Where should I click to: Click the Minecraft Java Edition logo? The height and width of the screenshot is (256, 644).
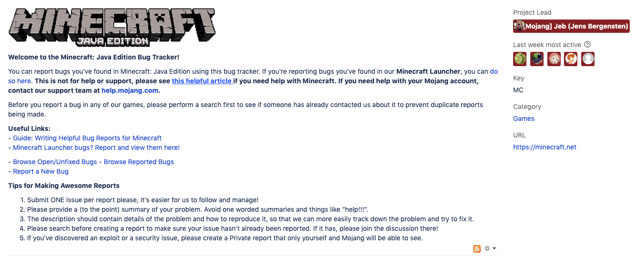[112, 27]
